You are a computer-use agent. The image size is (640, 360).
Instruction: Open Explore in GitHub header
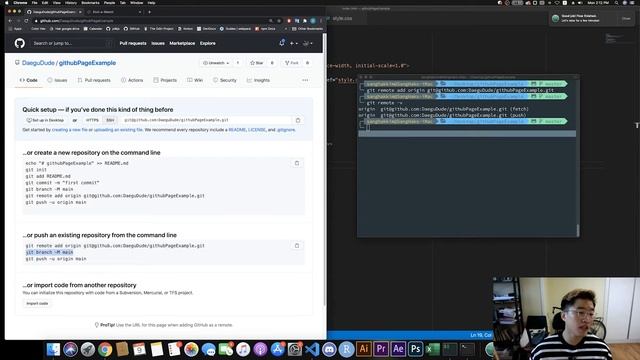(208, 43)
